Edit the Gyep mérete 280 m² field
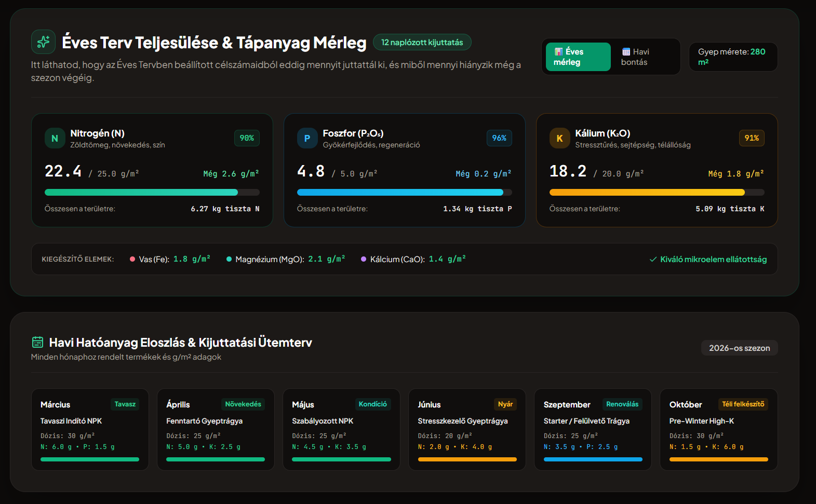The height and width of the screenshot is (504, 816). [733, 57]
